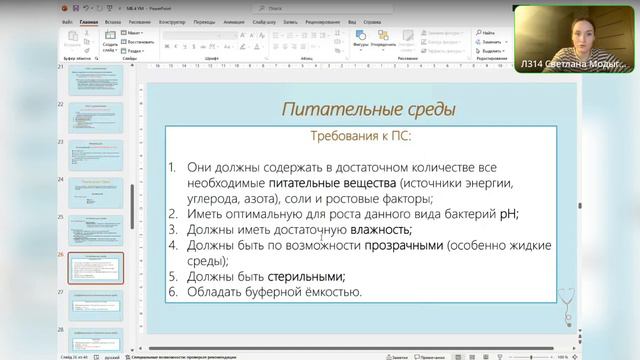Click the Заметки notes button
The width and height of the screenshot is (640, 360).
[x=397, y=357]
